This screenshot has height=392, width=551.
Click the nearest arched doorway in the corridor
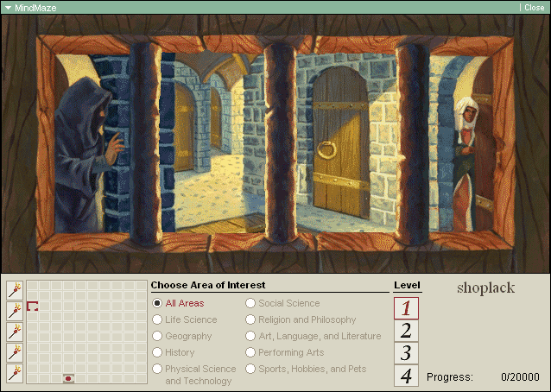pyautogui.click(x=184, y=127)
